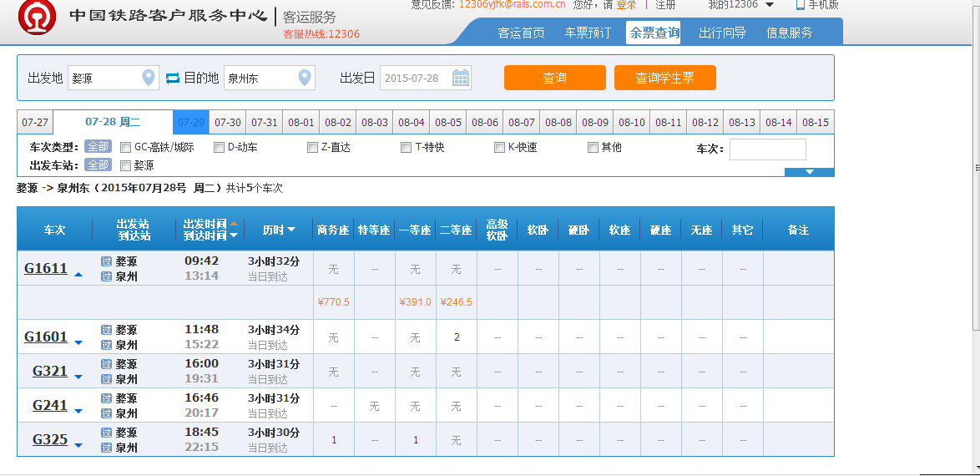Click the 注册 register link
This screenshot has height=476, width=980.
coord(665,5)
